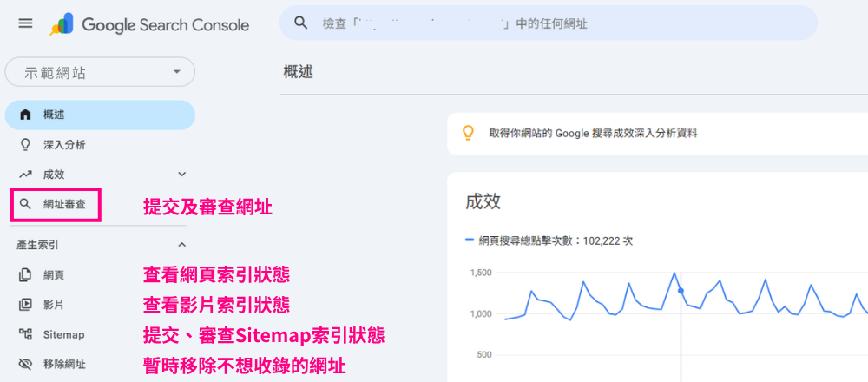Click the home icon beside 概述

tap(25, 115)
